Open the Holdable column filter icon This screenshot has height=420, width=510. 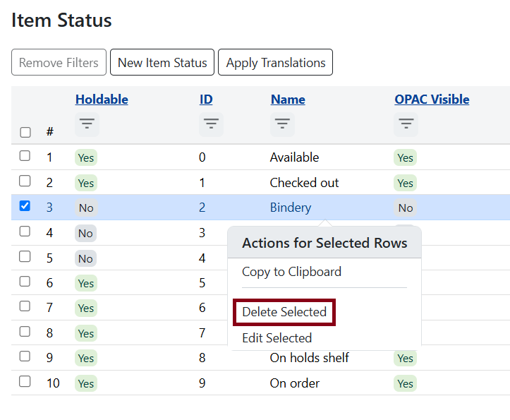[x=87, y=124]
